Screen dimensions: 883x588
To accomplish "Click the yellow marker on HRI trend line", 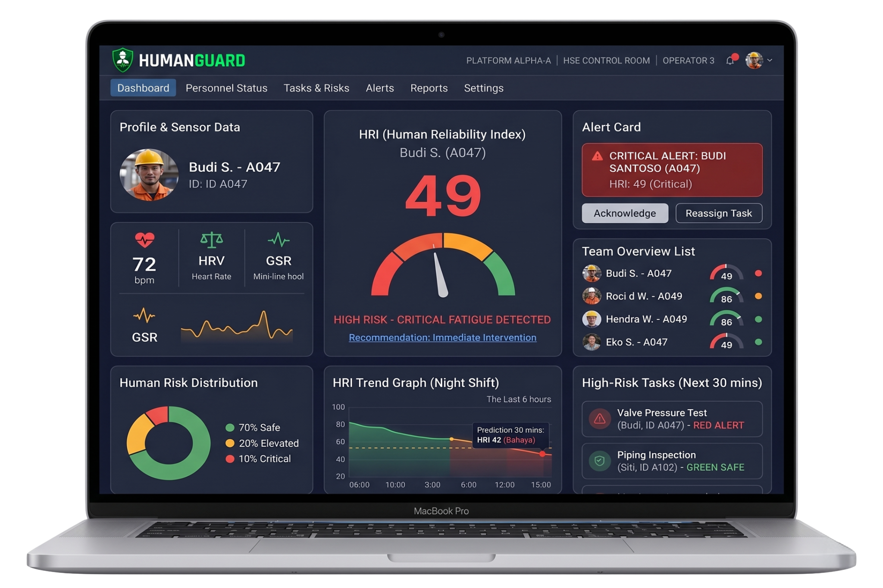I will pos(451,439).
